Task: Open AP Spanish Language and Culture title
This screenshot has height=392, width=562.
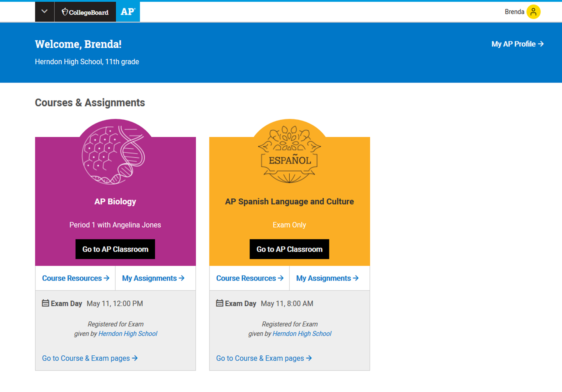Action: coord(289,202)
